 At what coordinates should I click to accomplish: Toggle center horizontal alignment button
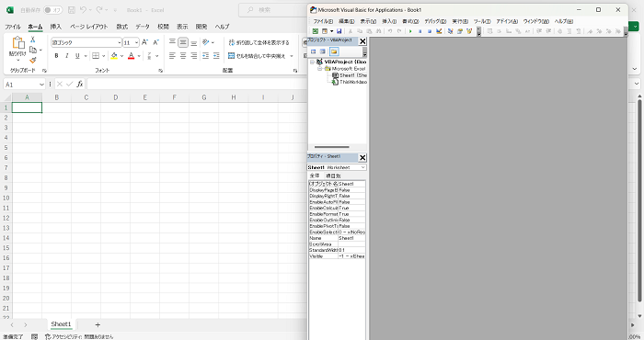point(183,56)
